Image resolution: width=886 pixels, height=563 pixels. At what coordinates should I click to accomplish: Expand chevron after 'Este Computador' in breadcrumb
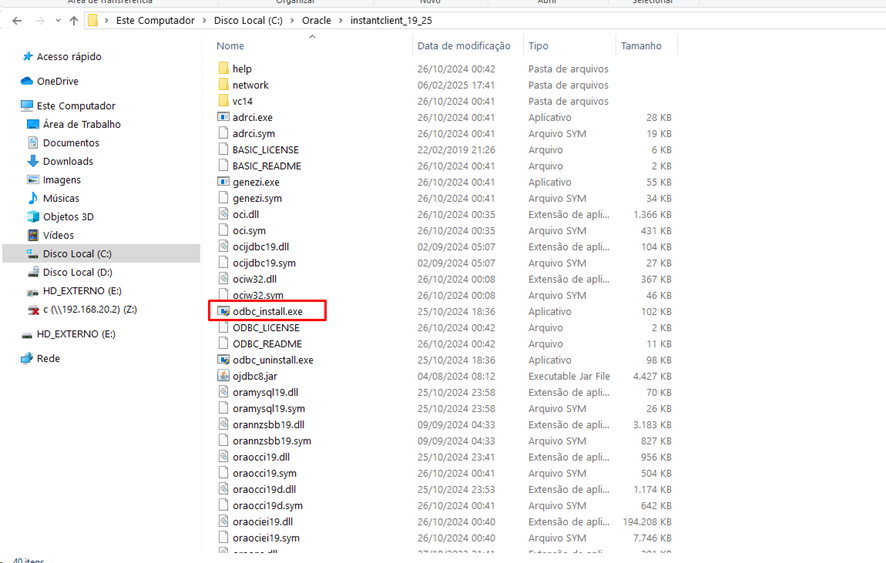(204, 21)
